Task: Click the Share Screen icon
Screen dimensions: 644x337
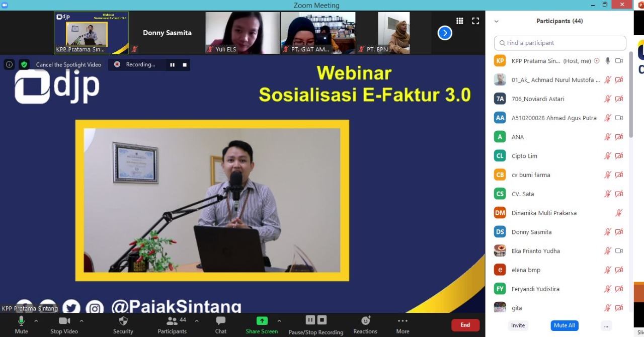Action: (262, 321)
